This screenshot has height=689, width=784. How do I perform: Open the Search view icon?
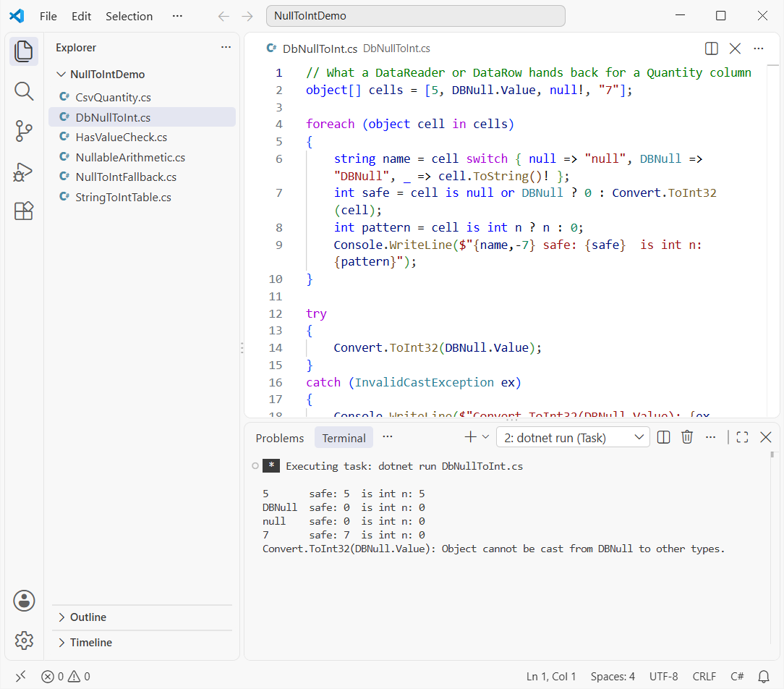(x=23, y=91)
